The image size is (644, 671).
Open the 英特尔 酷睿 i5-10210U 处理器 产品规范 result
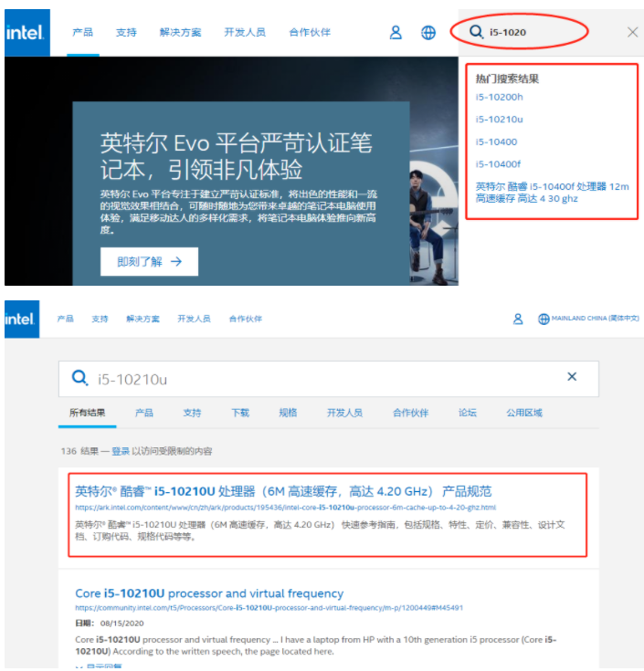[x=283, y=491]
